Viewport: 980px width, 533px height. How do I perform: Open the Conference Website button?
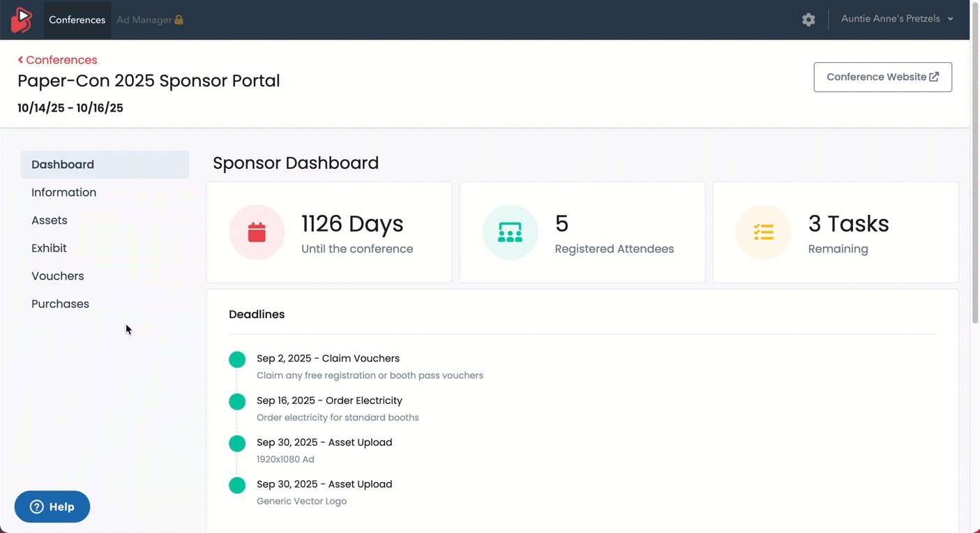pyautogui.click(x=882, y=77)
